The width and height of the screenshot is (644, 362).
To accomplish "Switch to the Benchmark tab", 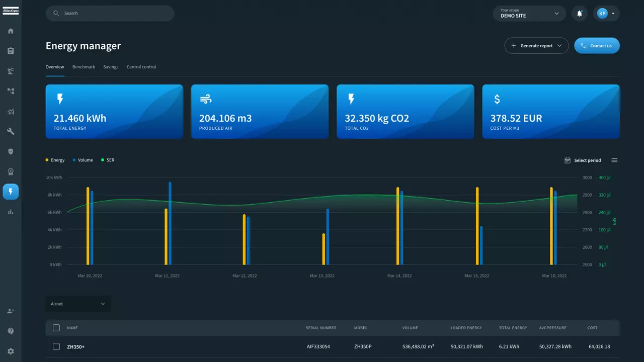I will 84,67.
